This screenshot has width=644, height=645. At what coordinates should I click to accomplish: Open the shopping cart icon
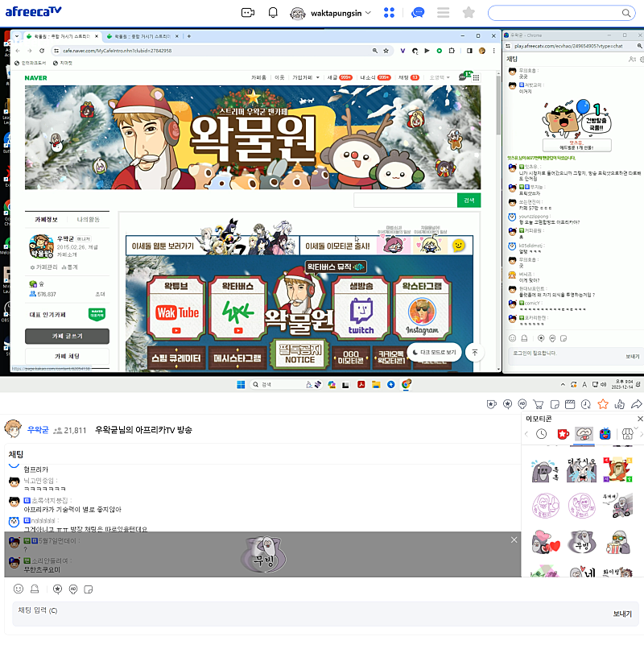coord(538,404)
